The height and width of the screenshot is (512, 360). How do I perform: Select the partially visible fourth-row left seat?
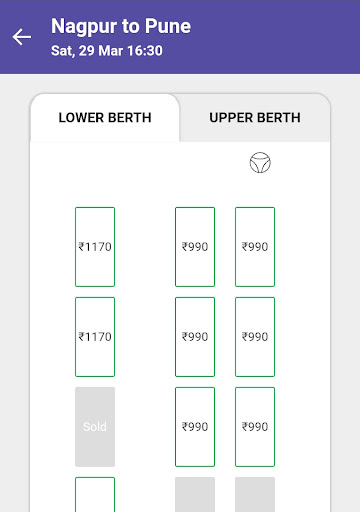click(95, 495)
